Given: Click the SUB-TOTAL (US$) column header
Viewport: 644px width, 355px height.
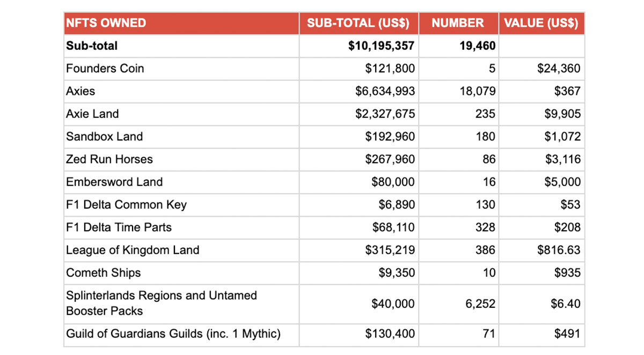Looking at the screenshot, I should (358, 23).
